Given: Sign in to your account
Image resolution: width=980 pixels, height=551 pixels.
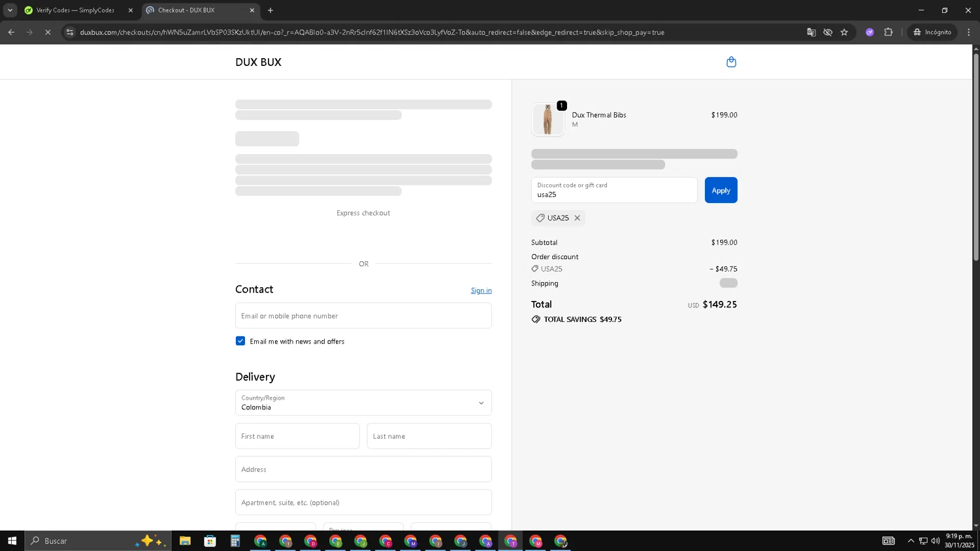Looking at the screenshot, I should click(481, 291).
